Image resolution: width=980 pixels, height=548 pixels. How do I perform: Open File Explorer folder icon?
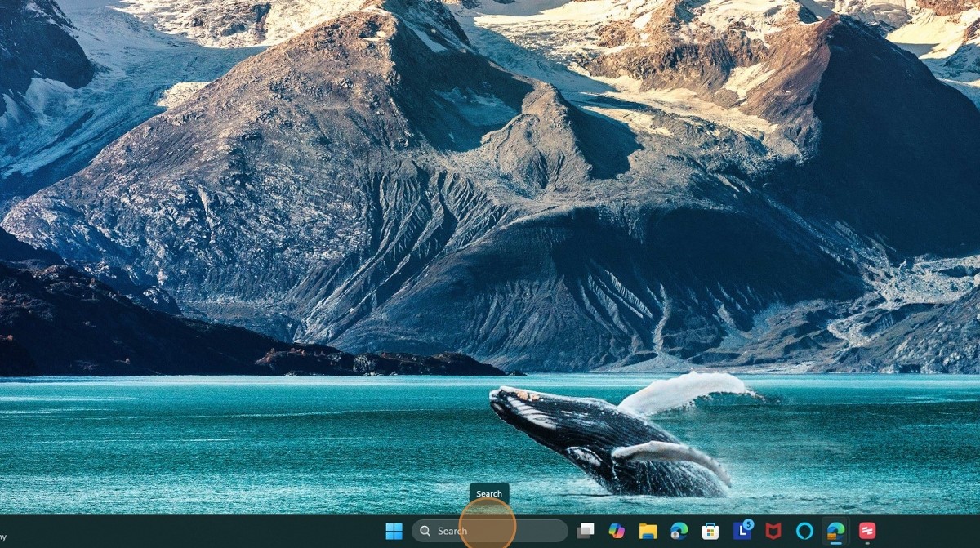pos(648,531)
